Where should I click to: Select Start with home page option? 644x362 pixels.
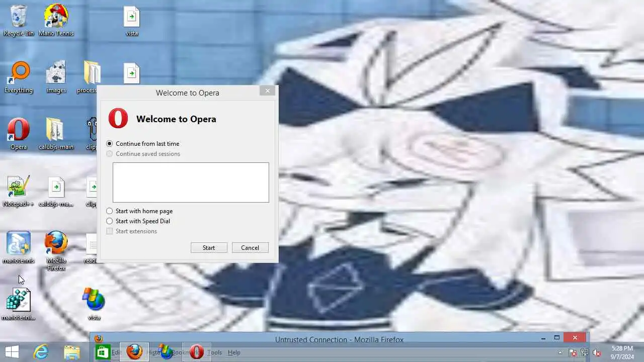pos(139,211)
